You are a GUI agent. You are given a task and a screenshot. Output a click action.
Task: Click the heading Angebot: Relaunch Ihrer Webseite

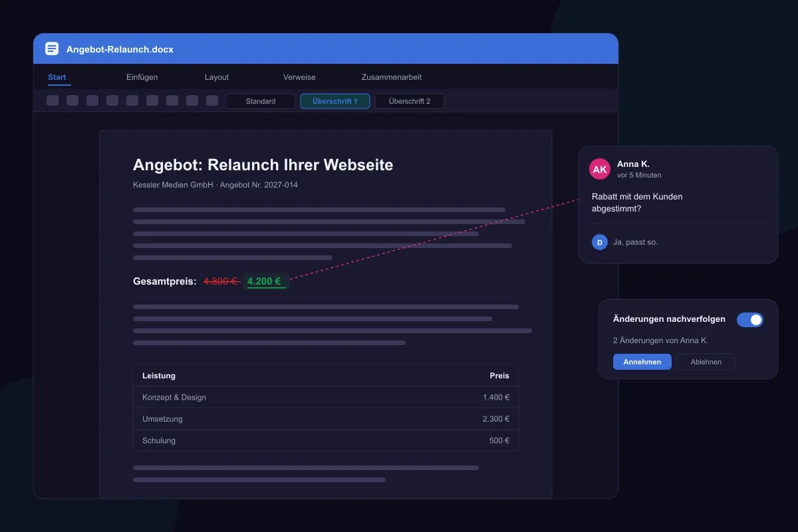[263, 165]
